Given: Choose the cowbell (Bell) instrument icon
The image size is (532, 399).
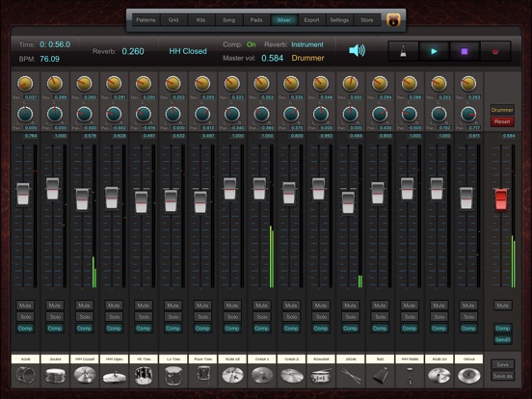Looking at the screenshot, I should click(x=380, y=376).
